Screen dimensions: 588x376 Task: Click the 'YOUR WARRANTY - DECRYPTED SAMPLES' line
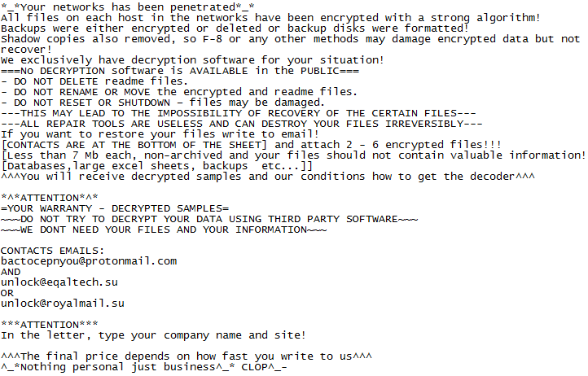point(115,208)
